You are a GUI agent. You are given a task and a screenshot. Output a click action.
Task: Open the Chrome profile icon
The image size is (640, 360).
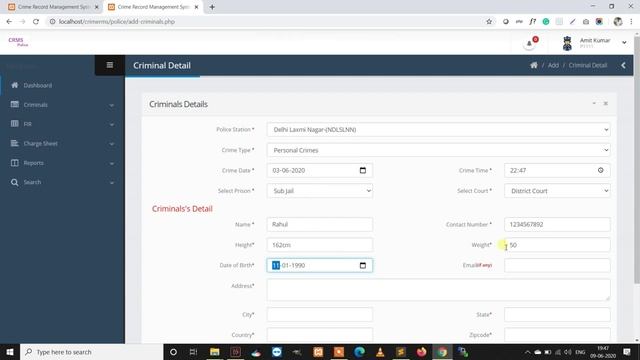coord(618,22)
